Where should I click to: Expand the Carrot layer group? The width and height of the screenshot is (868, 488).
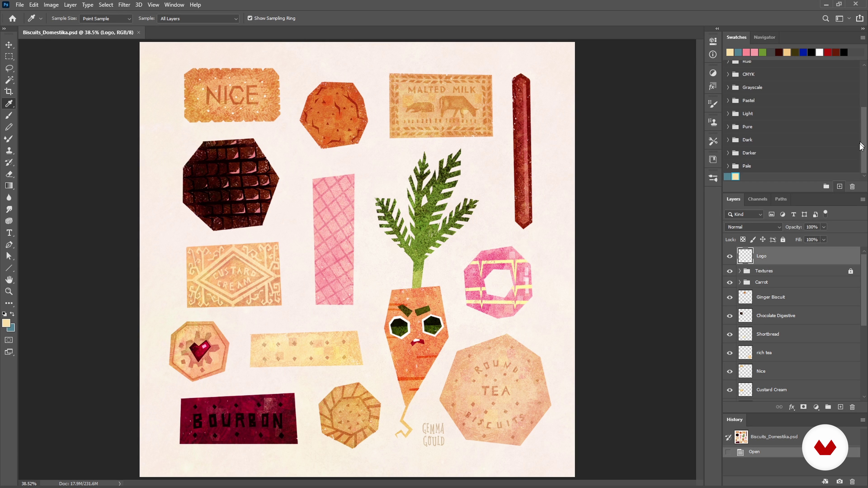point(739,282)
